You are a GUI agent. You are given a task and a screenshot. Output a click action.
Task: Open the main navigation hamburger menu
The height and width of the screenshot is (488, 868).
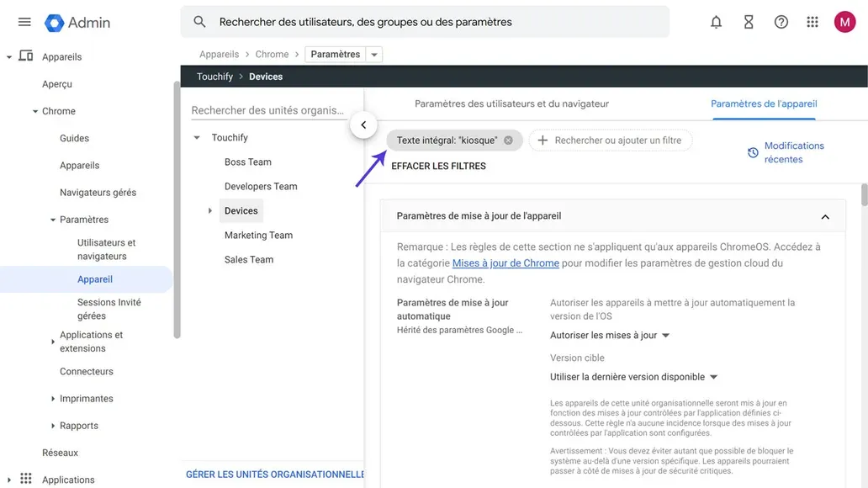pyautogui.click(x=24, y=22)
